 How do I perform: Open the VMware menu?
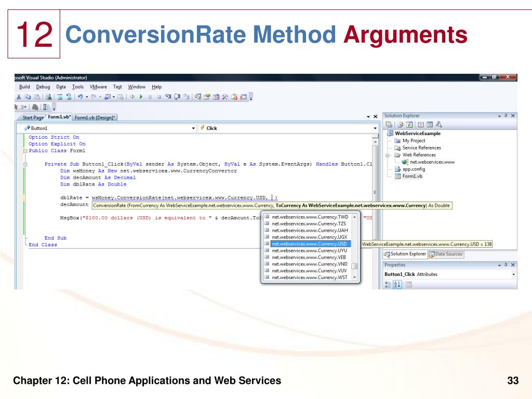(98, 87)
